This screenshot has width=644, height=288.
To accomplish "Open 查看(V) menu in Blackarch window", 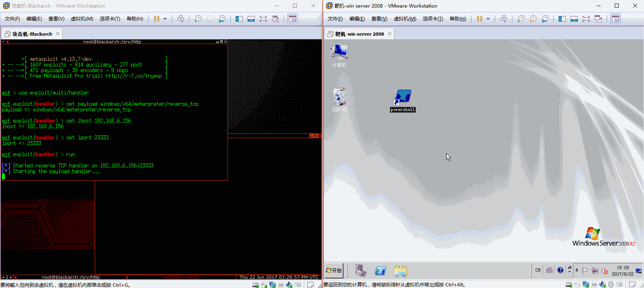I will [56, 19].
